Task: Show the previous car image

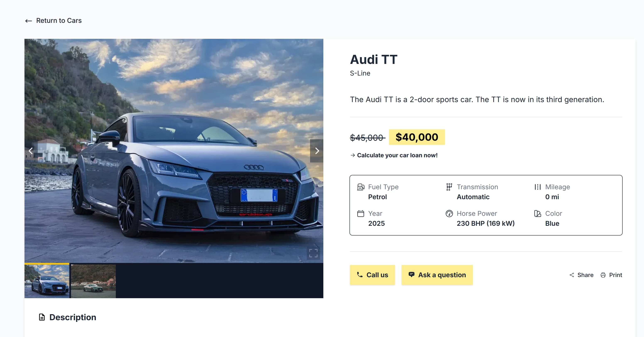Action: point(31,151)
